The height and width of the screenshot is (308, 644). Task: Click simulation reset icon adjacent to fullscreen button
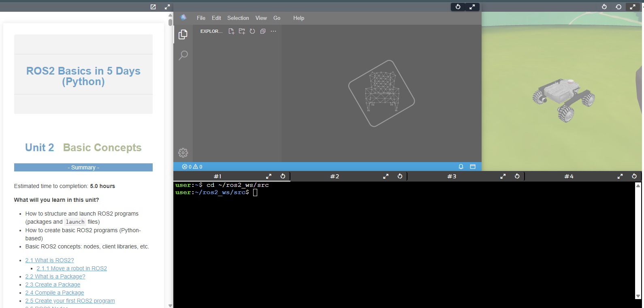(618, 7)
